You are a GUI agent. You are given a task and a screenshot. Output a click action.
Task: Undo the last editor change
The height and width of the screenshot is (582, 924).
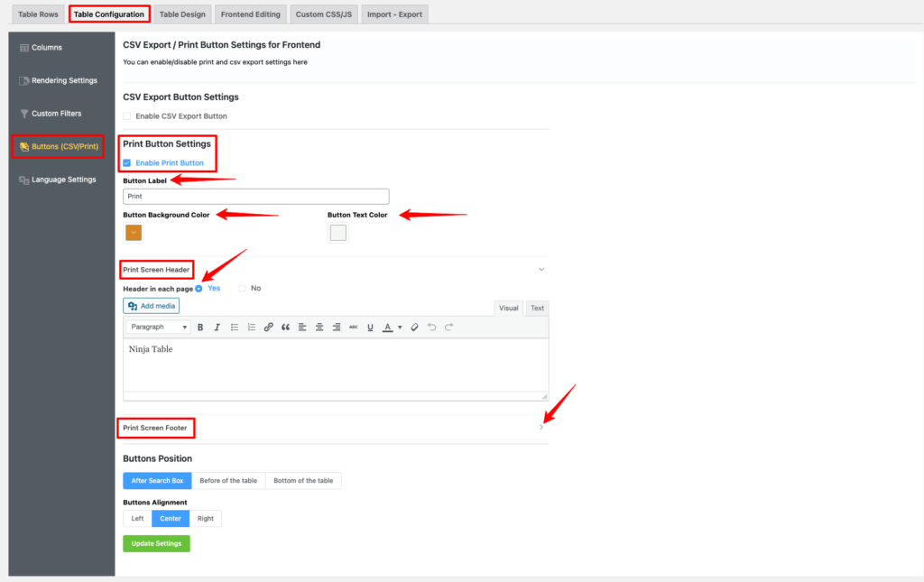(431, 327)
